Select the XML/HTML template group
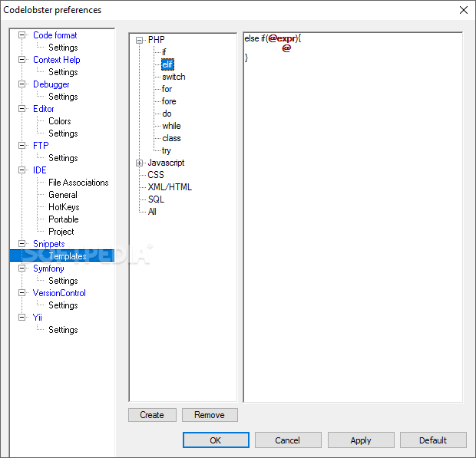 [170, 187]
